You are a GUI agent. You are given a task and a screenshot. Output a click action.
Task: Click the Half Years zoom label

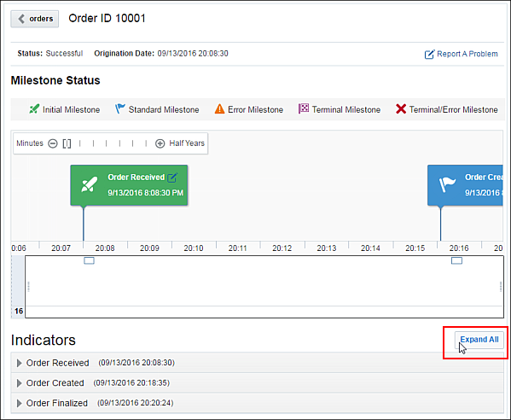[187, 143]
